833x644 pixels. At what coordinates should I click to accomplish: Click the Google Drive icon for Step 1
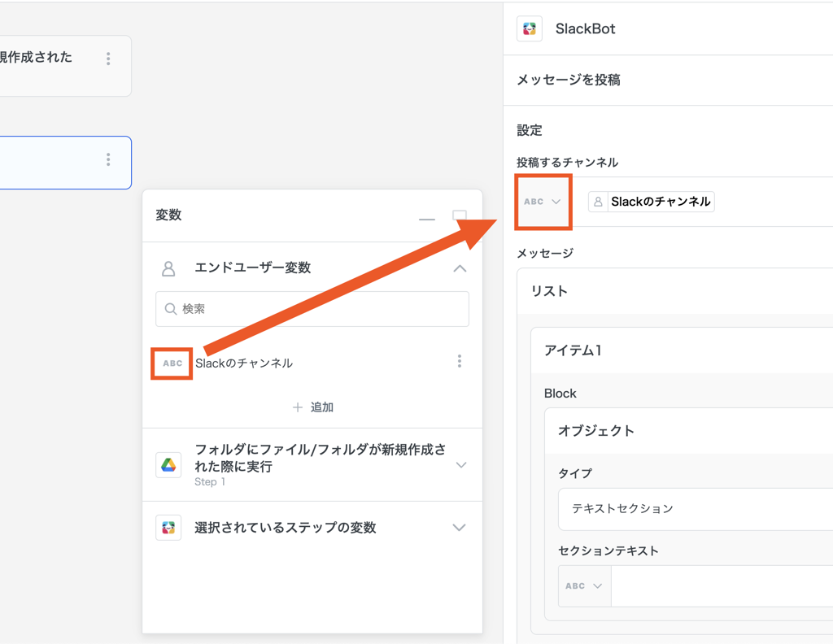tap(168, 465)
